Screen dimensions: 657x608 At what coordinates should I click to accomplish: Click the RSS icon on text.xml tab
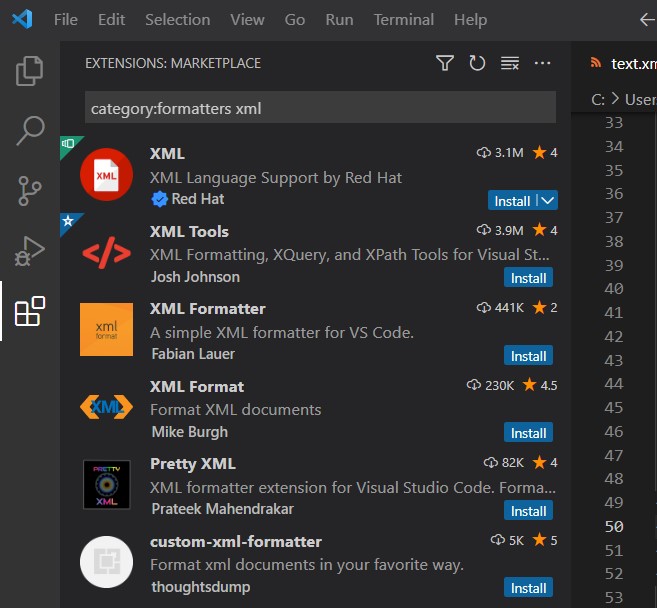tap(595, 63)
